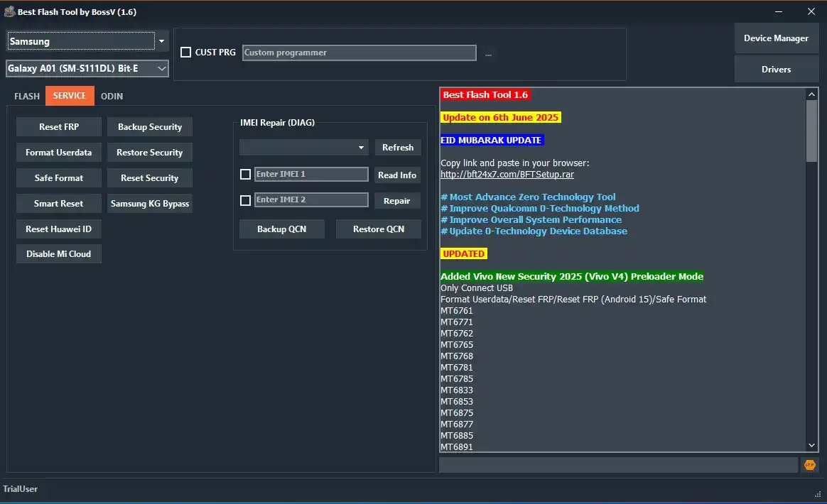827x504 pixels.
Task: Click the log panel scrollbar thumb
Action: pos(811,131)
